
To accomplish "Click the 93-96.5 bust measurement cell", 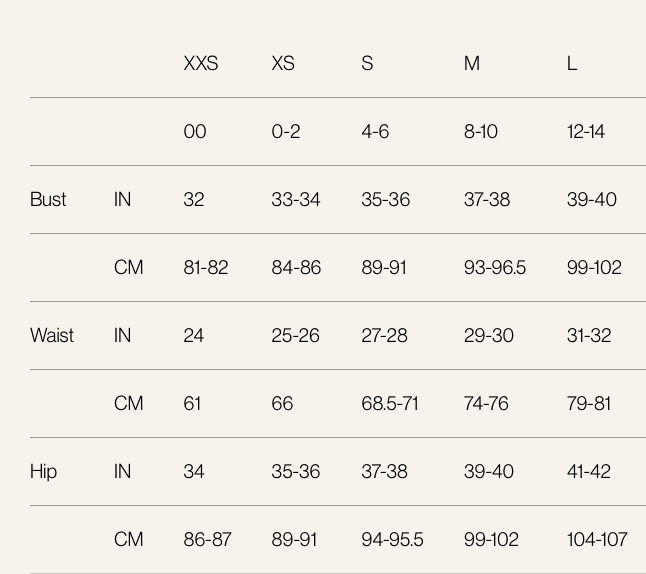I will pos(495,267).
